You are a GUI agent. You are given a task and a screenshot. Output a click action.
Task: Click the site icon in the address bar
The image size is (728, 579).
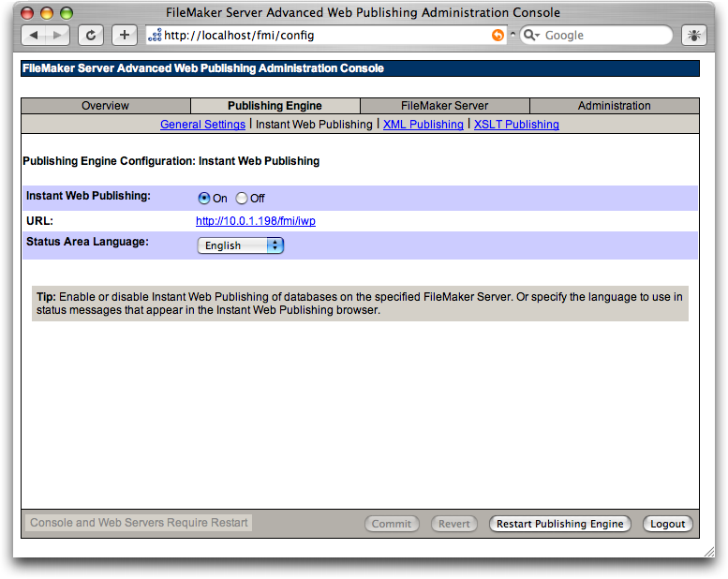point(155,36)
